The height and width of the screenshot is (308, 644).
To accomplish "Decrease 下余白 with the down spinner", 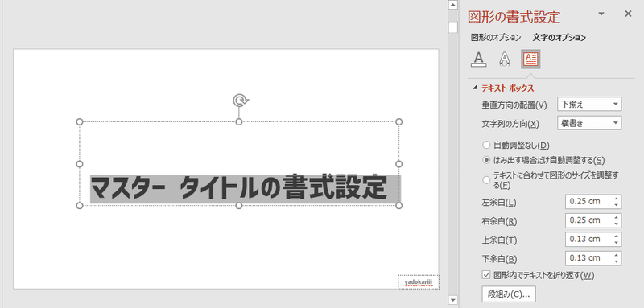I will [616, 261].
